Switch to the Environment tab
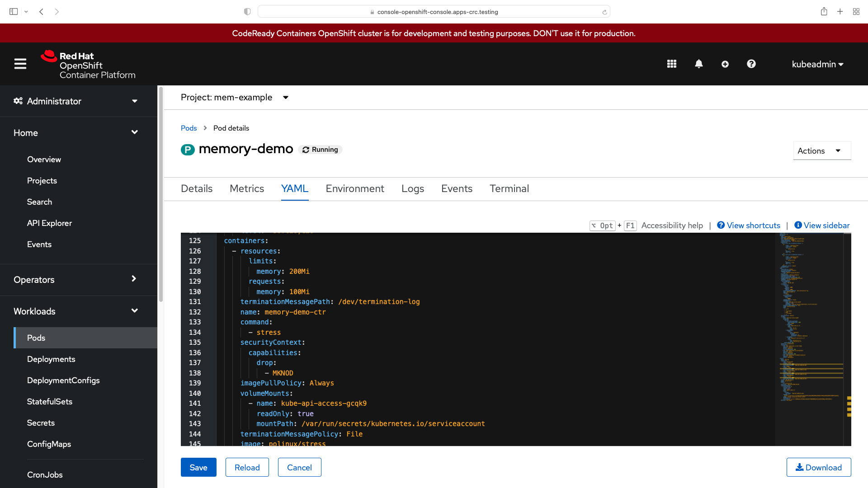This screenshot has height=488, width=868. (x=355, y=189)
